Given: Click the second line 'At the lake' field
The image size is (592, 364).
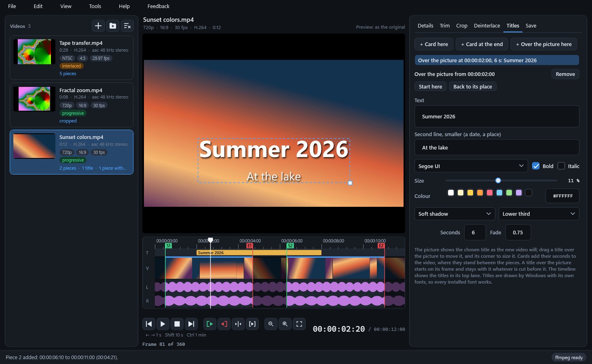Looking at the screenshot, I should [497, 147].
